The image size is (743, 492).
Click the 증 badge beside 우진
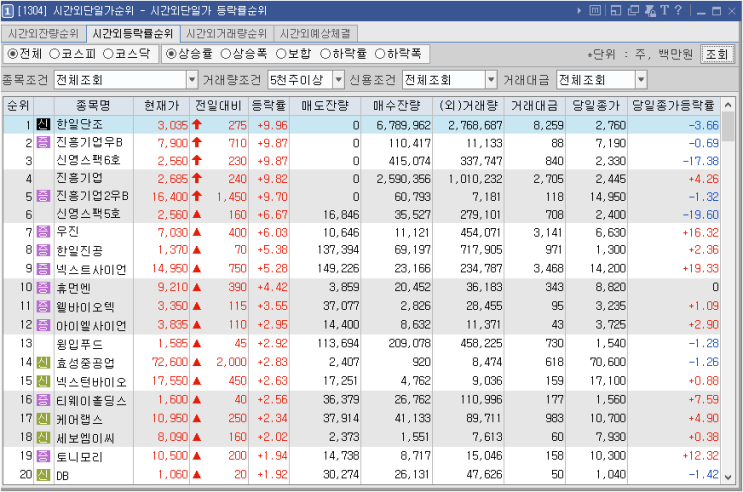click(x=43, y=232)
